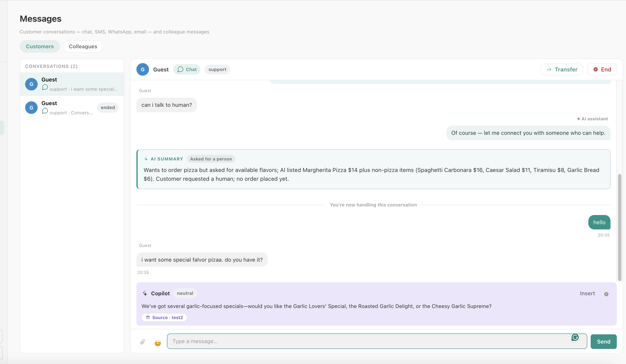Viewport: 626px width, 364px height.
Task: Click the 'You're now handling this conversation' notice
Action: [373, 205]
